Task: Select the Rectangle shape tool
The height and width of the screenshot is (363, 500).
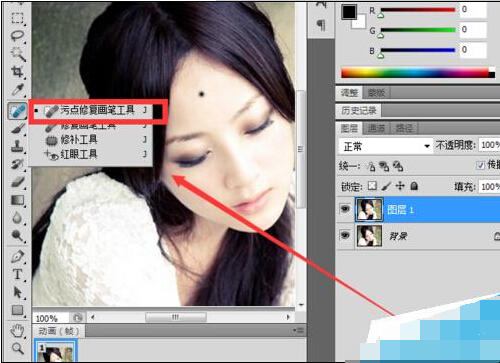Action: coord(17,310)
